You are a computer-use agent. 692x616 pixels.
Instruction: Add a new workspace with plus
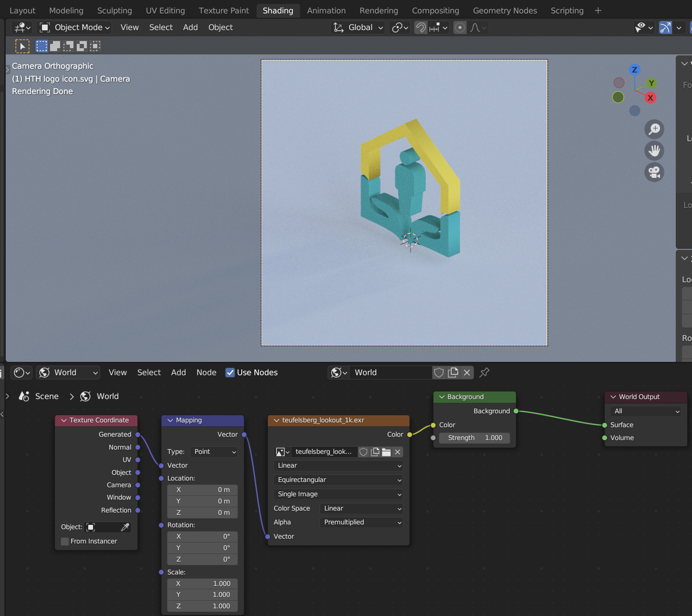pos(598,10)
